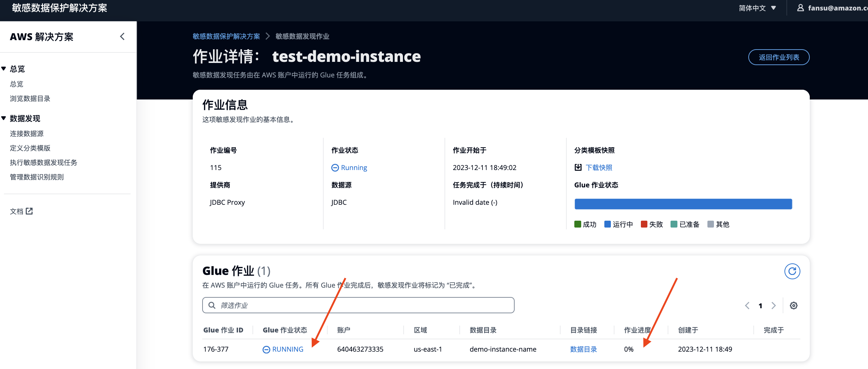Click 下载快照 link
This screenshot has width=868, height=369.
pos(599,167)
